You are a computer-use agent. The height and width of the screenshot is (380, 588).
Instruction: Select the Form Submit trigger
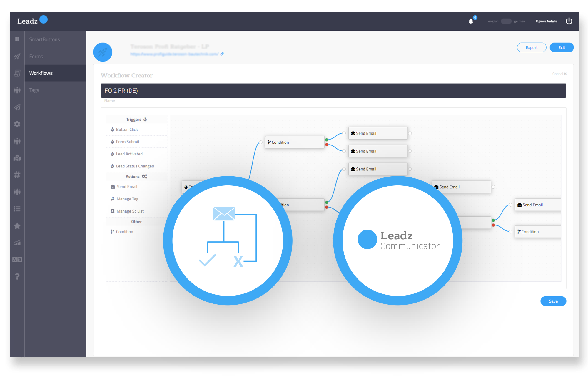(136, 142)
